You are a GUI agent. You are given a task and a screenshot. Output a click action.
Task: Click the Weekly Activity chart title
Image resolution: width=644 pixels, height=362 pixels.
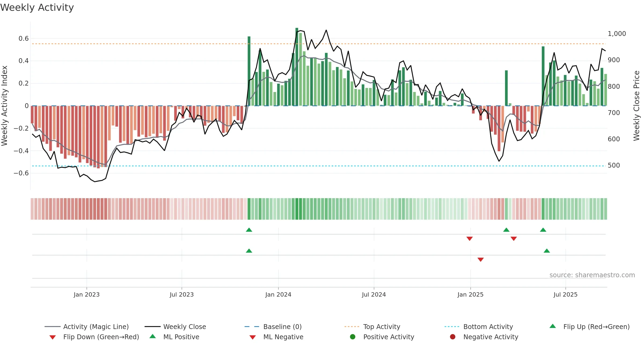pyautogui.click(x=37, y=8)
